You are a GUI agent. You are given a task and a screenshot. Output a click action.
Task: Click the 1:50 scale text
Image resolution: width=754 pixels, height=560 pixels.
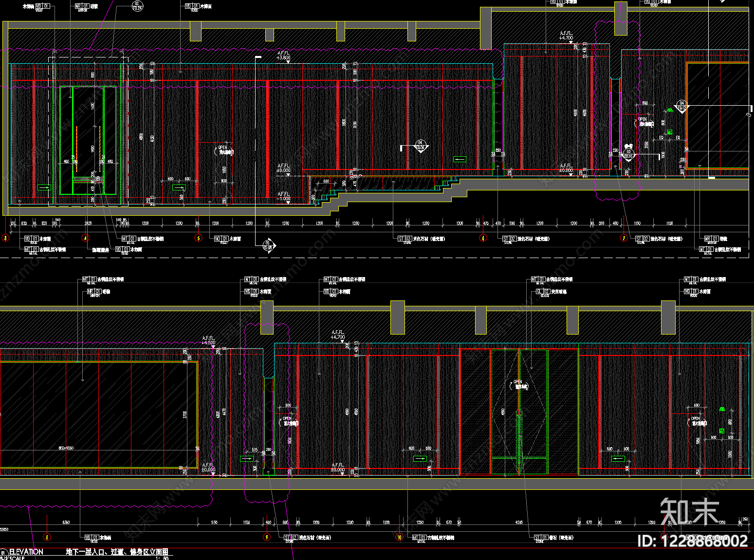pos(162,558)
